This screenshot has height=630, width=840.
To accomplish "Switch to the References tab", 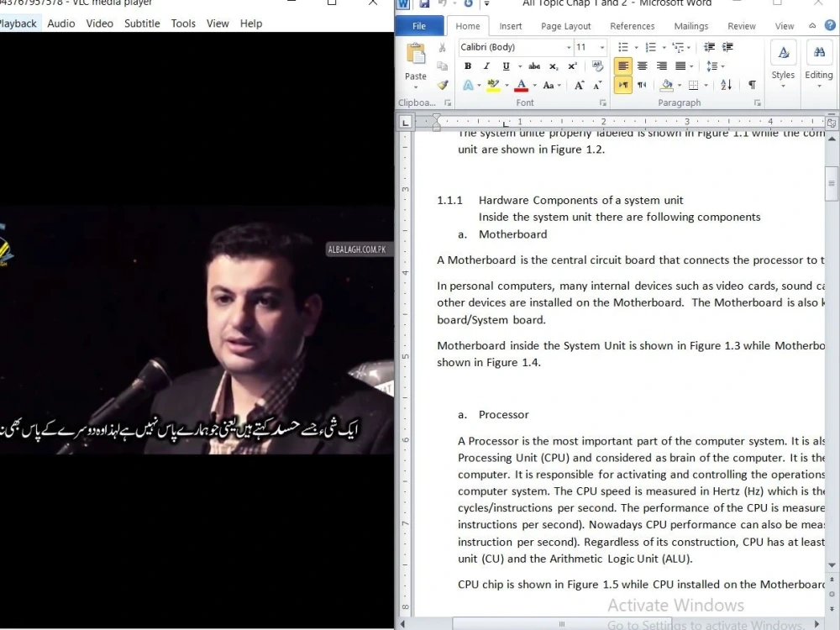I will coord(633,26).
